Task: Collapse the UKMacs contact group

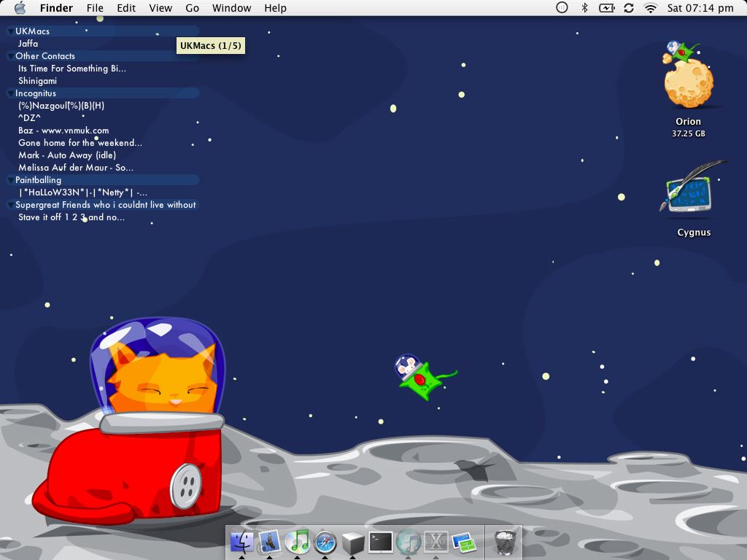Action: point(10,31)
